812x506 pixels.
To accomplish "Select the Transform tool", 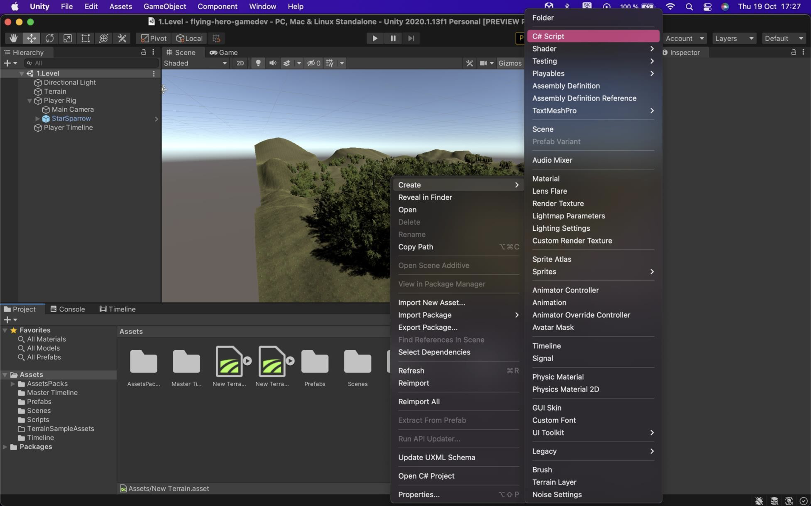I will 104,38.
